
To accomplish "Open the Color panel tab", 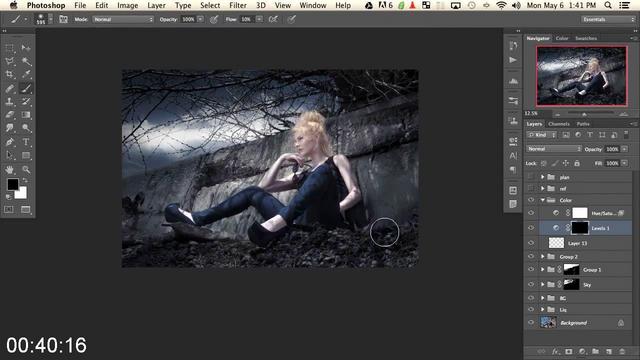I will tap(562, 38).
